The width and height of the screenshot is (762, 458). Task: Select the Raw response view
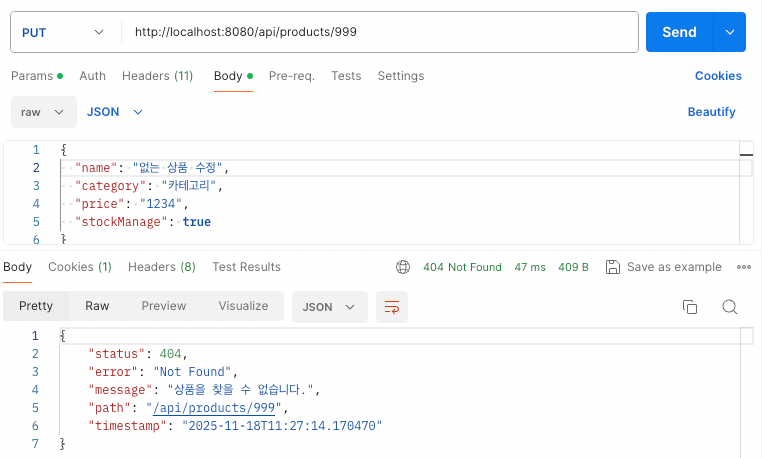click(x=97, y=306)
